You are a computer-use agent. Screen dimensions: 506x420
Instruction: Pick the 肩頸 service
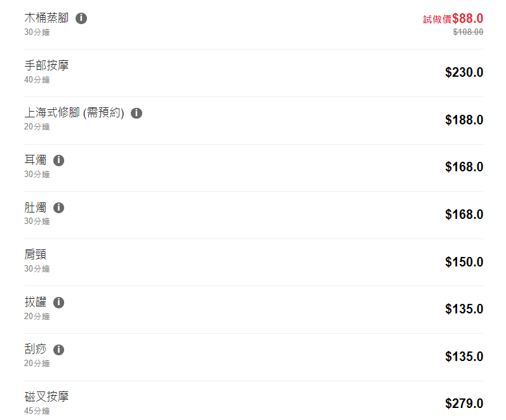click(x=36, y=255)
